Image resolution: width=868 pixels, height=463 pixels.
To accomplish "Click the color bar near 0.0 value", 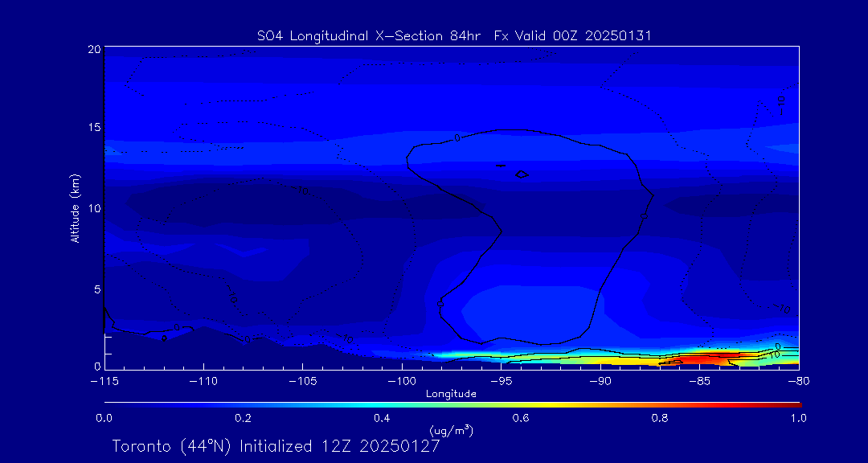I will (106, 405).
